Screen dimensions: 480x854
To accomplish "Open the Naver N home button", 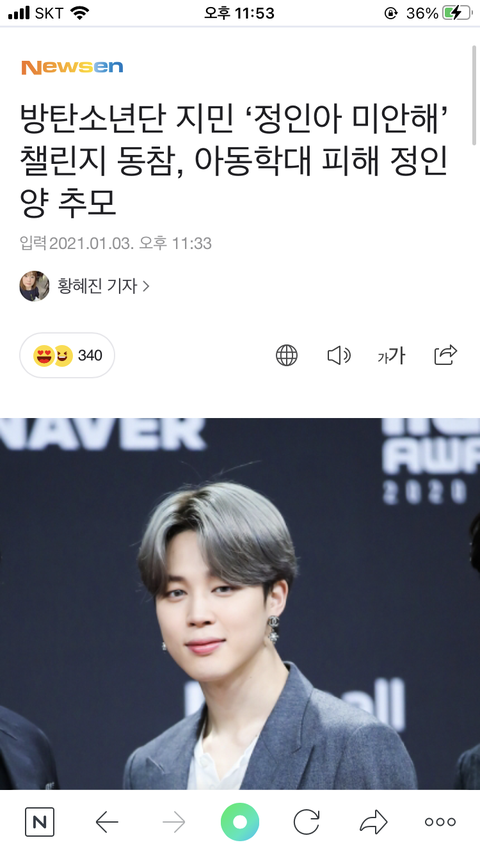I will 40,822.
